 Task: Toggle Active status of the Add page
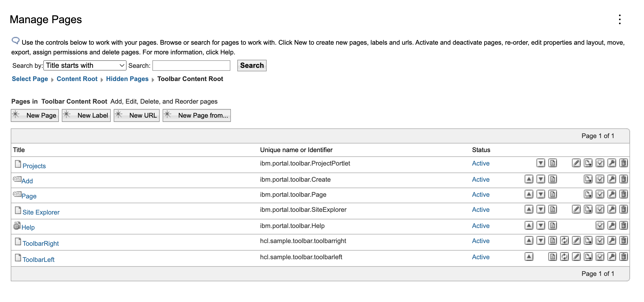[480, 179]
